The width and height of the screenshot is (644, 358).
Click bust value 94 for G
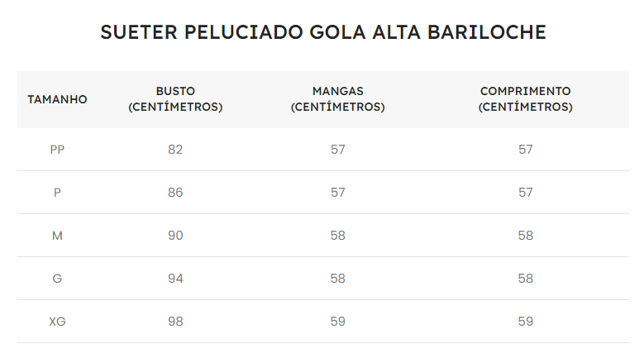pyautogui.click(x=175, y=279)
